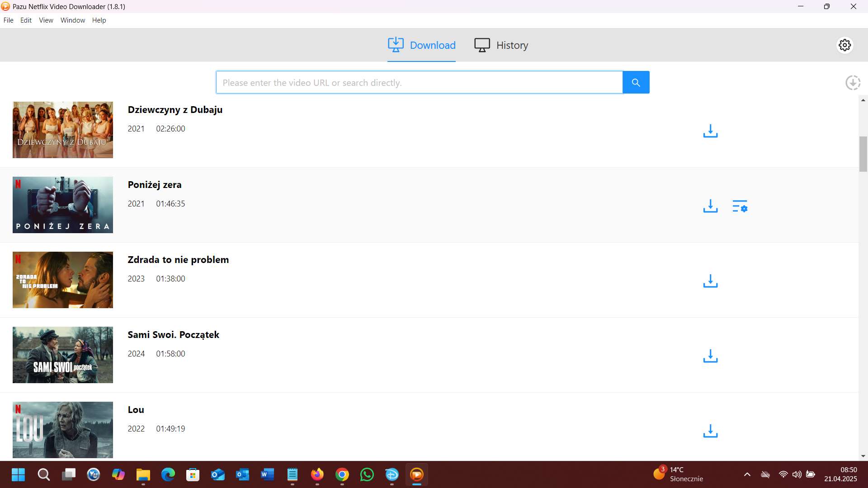Click the title Lou
Screen dimensions: 868x488
pos(136,410)
